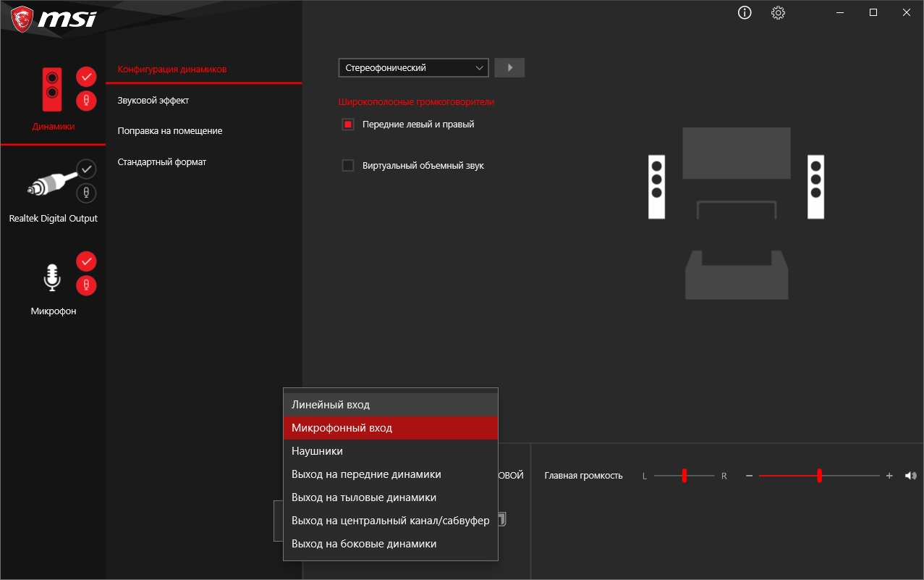Set Динамики as default device checkmark
The width and height of the screenshot is (924, 580).
[86, 76]
